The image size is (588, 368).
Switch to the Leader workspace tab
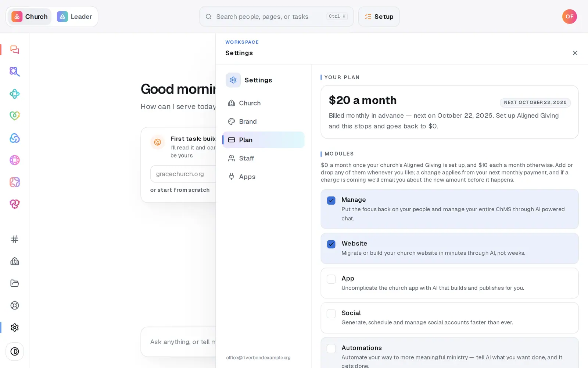(x=75, y=17)
